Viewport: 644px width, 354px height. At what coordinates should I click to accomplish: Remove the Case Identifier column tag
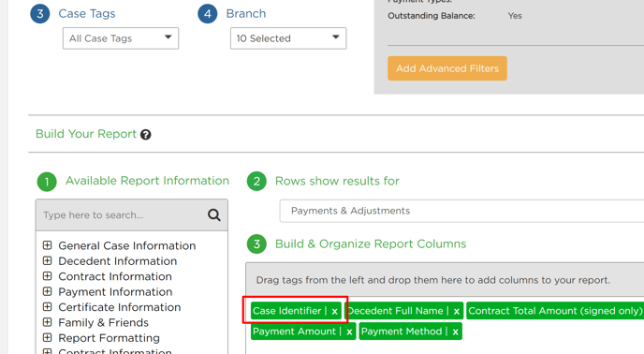[x=335, y=311]
